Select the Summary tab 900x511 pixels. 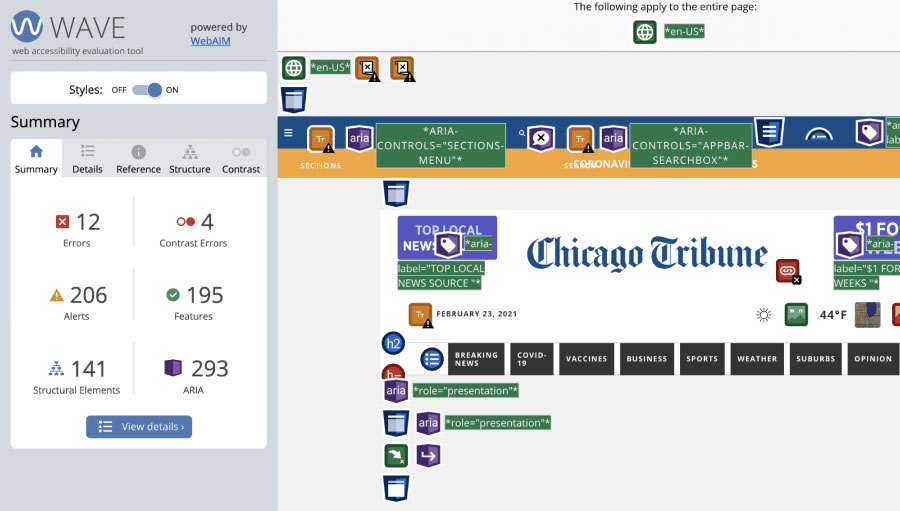(36, 159)
